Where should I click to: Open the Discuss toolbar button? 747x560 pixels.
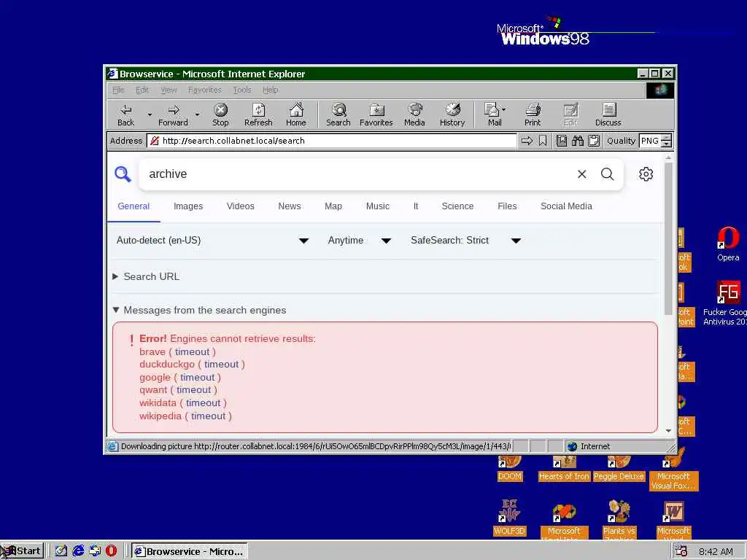608,115
